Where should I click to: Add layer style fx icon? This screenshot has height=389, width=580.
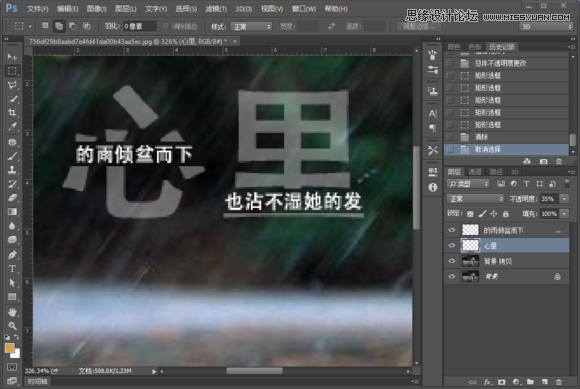click(x=488, y=382)
